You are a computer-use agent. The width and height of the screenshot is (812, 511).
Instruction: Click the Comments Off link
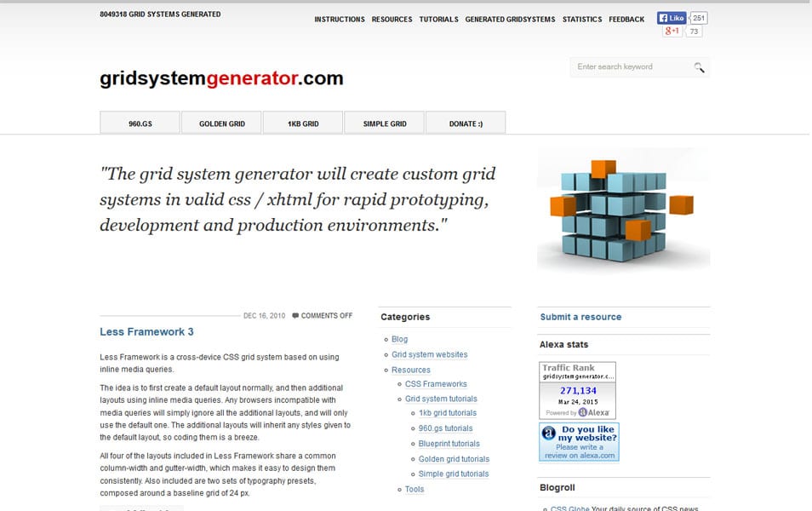click(x=327, y=316)
